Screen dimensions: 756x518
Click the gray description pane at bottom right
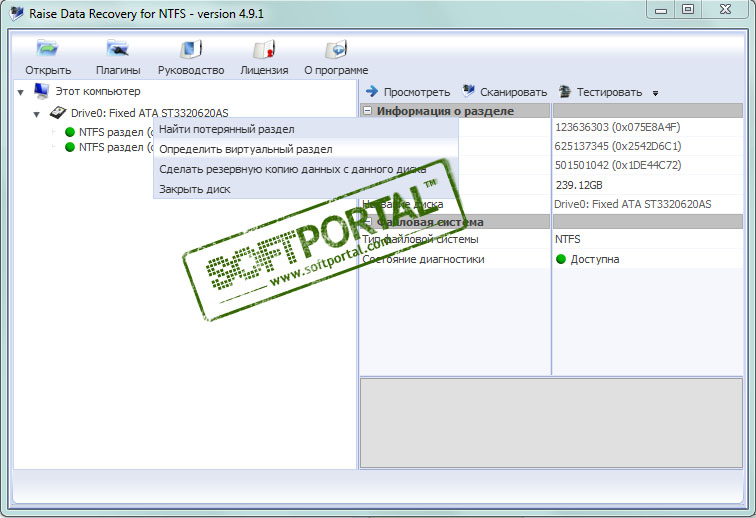pos(551,423)
